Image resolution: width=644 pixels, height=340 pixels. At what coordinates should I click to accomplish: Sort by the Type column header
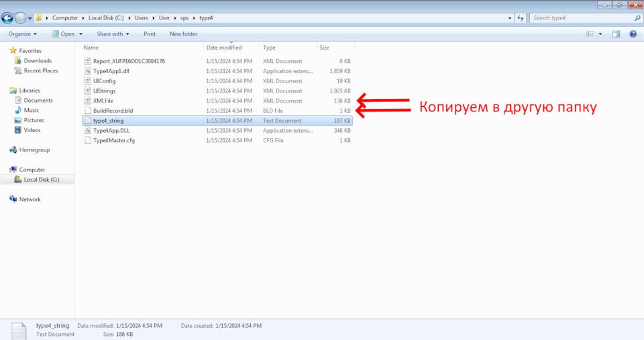269,48
